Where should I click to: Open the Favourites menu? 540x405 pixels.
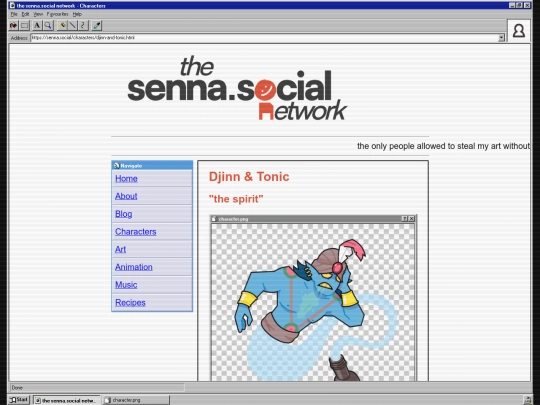coord(58,14)
